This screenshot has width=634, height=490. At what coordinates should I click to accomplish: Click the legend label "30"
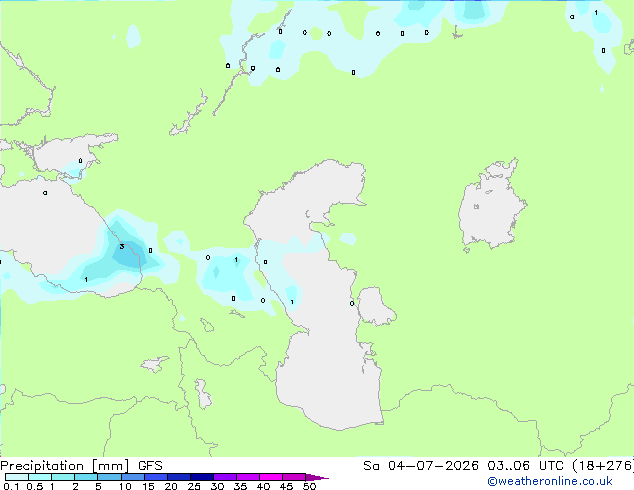click(217, 486)
